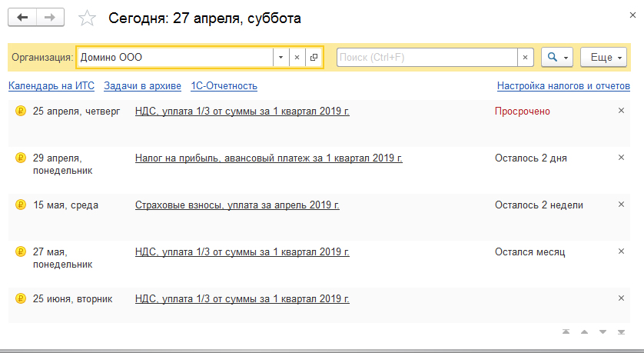This screenshot has width=644, height=353.
Task: Expand the Организация dropdown list
Action: click(x=281, y=58)
